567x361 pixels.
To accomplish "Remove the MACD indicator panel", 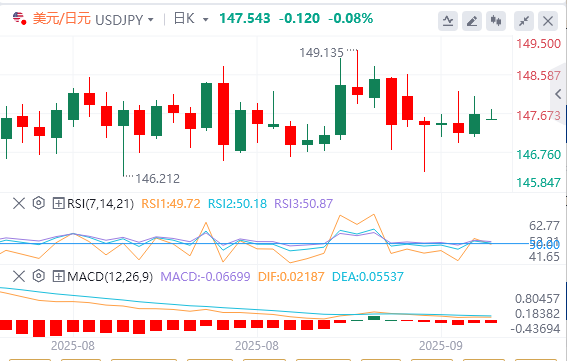I will [x=19, y=277].
